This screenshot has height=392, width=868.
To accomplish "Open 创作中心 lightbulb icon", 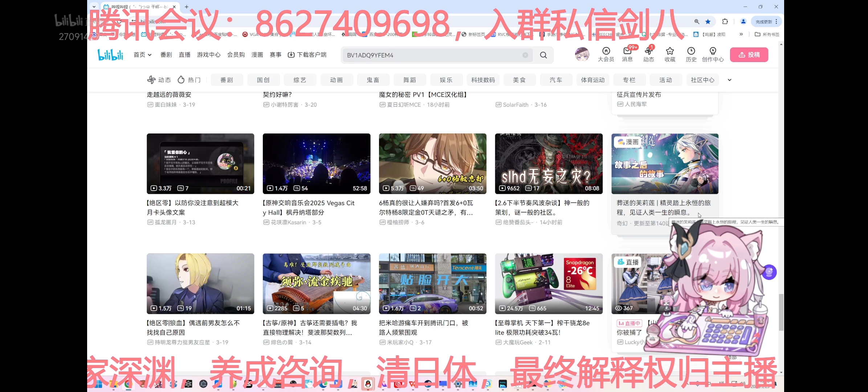I will (713, 54).
